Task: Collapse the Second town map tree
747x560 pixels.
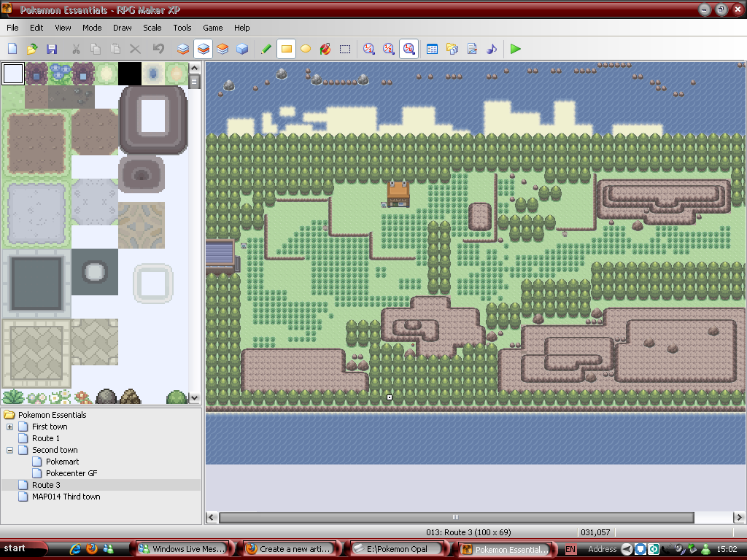Action: click(x=10, y=450)
